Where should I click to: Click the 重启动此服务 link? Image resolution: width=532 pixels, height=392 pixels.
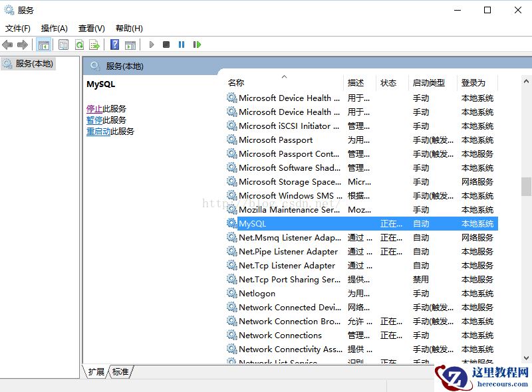(100, 131)
